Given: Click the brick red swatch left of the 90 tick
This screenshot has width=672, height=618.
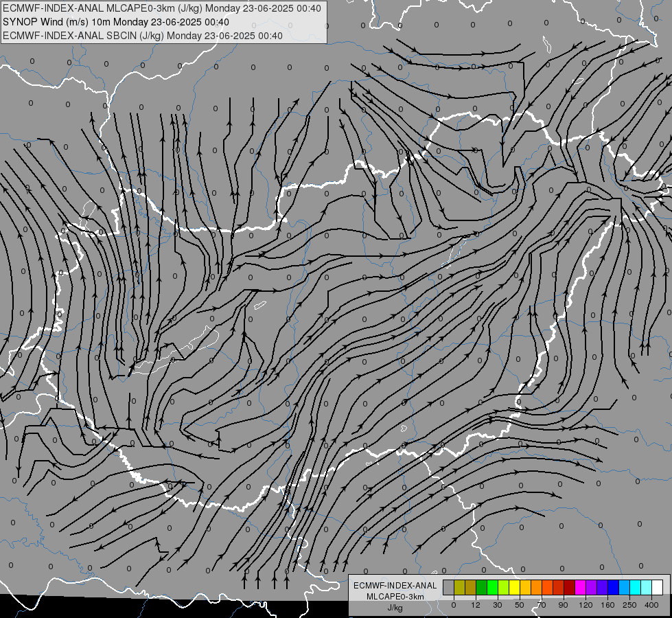Looking at the screenshot, I should click(559, 587).
